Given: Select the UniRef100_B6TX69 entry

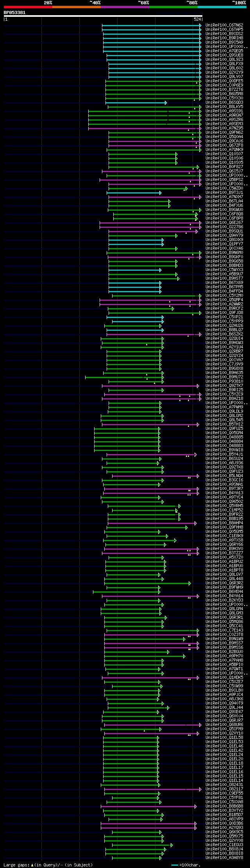Looking at the screenshot, I should 224,283.
